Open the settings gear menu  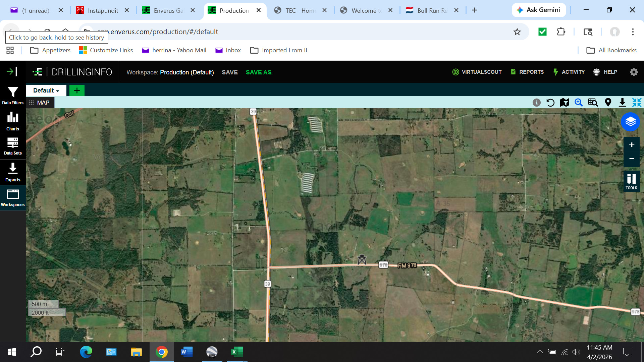(634, 72)
